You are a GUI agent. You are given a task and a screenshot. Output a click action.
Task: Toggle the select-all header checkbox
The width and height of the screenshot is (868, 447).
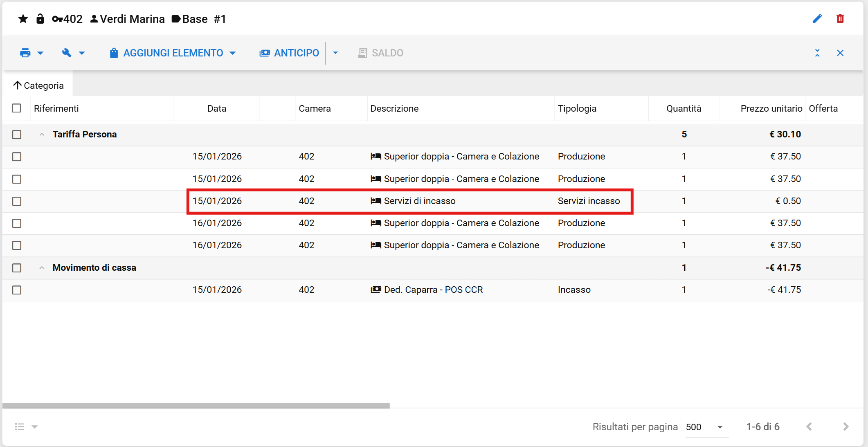(x=17, y=108)
